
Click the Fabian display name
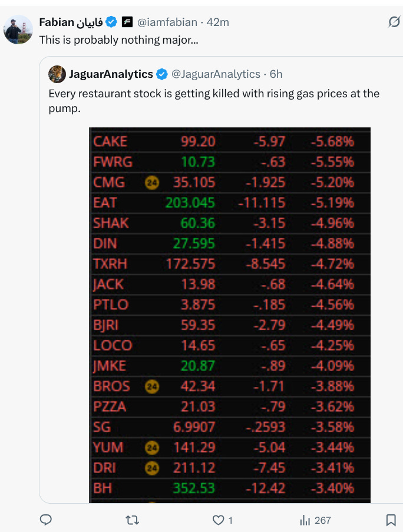coord(71,22)
